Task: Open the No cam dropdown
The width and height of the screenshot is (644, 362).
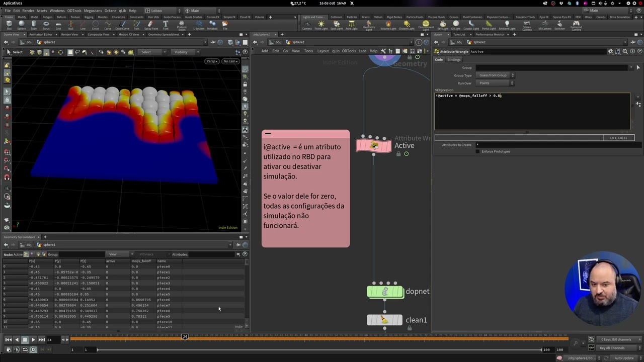Action: [x=230, y=61]
